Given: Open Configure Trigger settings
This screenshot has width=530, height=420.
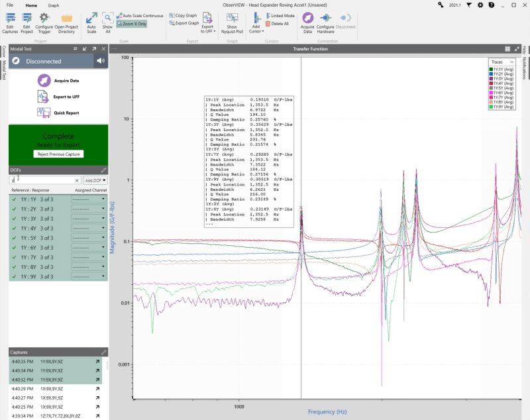Looking at the screenshot, I should click(44, 23).
